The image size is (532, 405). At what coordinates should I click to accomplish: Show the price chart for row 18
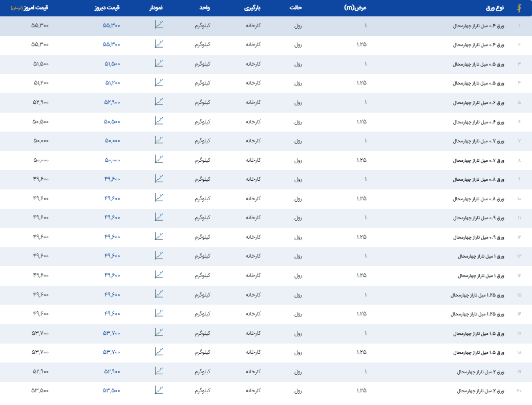159,352
